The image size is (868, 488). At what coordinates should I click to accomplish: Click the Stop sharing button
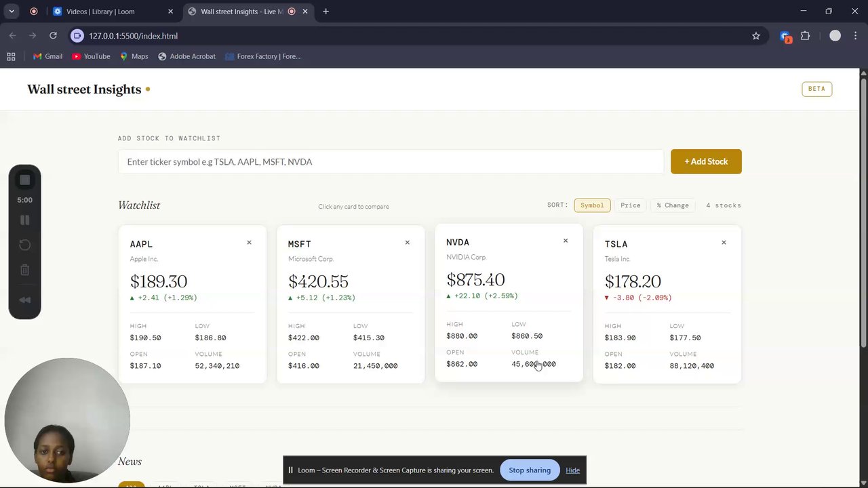(530, 470)
